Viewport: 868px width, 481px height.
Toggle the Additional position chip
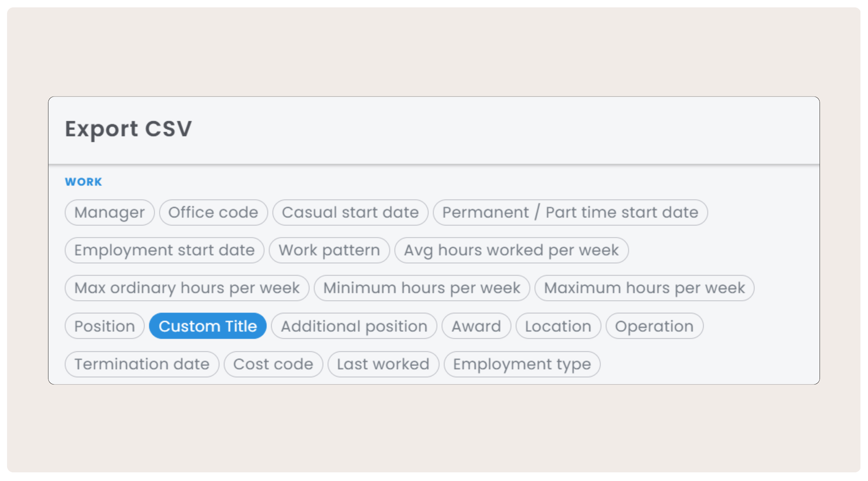[354, 326]
